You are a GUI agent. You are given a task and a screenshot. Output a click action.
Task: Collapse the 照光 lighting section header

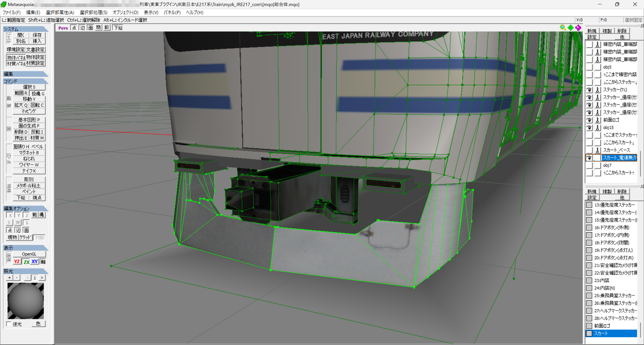click(x=25, y=271)
